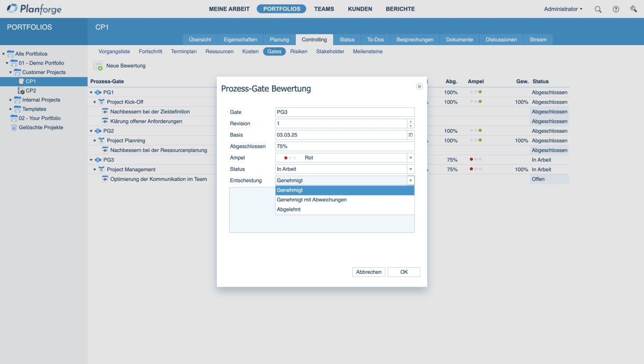Choose 'Genehmigt mit Abweichungen' option
The image size is (644, 364).
click(312, 200)
